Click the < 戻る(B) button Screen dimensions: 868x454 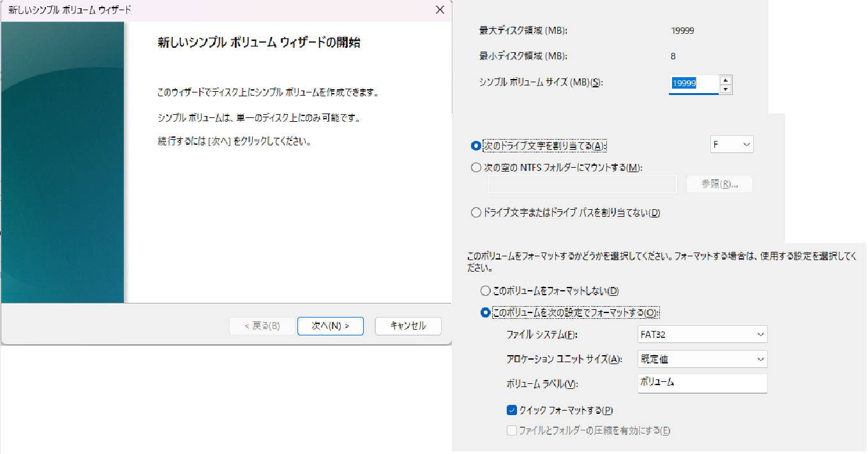click(x=262, y=326)
